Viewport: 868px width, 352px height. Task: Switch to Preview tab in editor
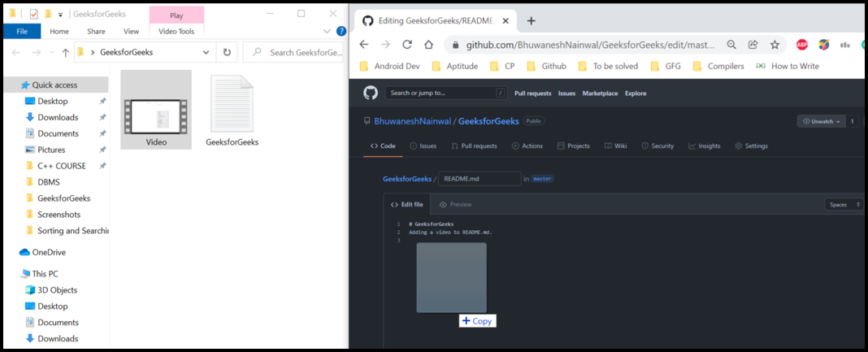point(456,204)
